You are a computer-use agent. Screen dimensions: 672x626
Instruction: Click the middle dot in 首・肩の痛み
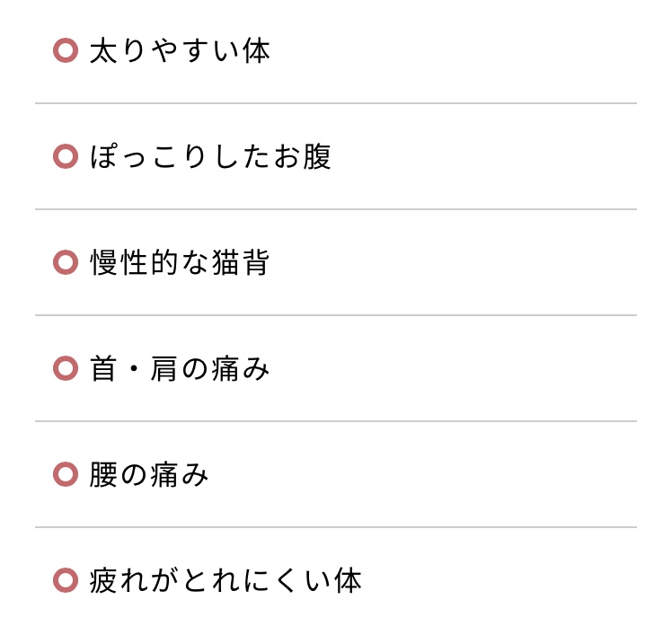pos(134,368)
